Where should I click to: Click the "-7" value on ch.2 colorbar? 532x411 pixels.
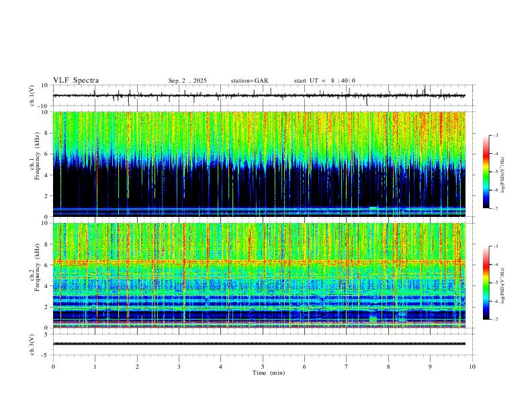click(x=496, y=320)
